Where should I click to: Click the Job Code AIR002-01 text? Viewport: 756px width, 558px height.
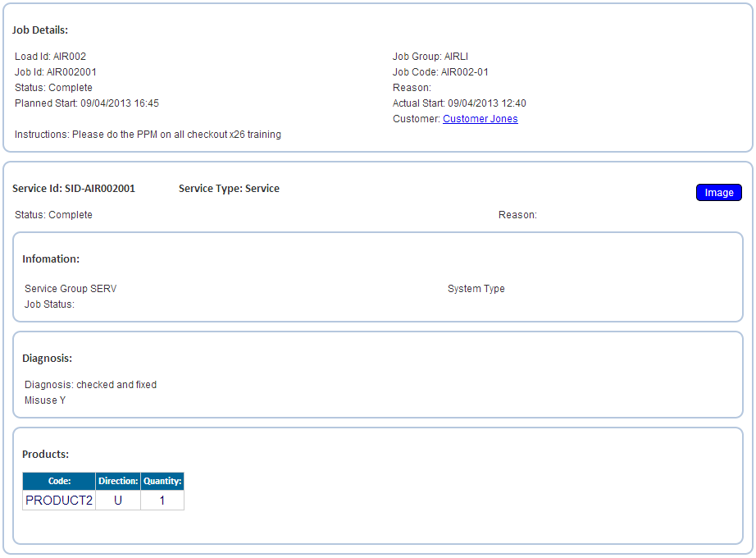pyautogui.click(x=440, y=72)
